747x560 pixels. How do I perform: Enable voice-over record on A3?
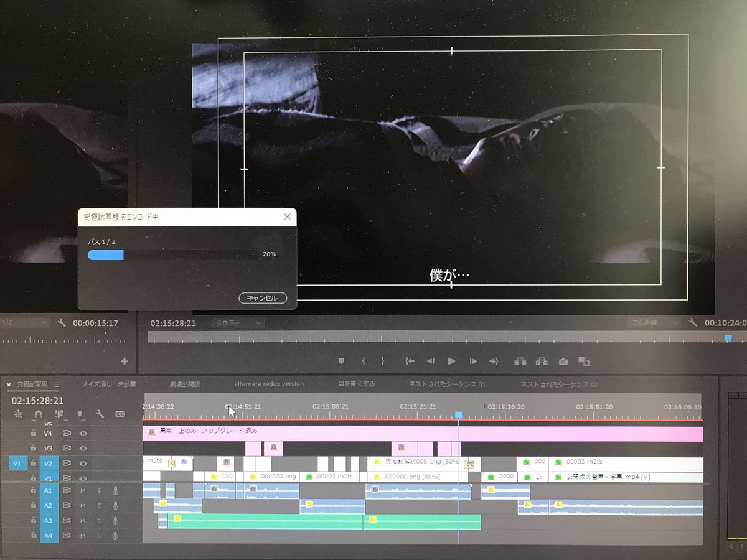pos(115,520)
